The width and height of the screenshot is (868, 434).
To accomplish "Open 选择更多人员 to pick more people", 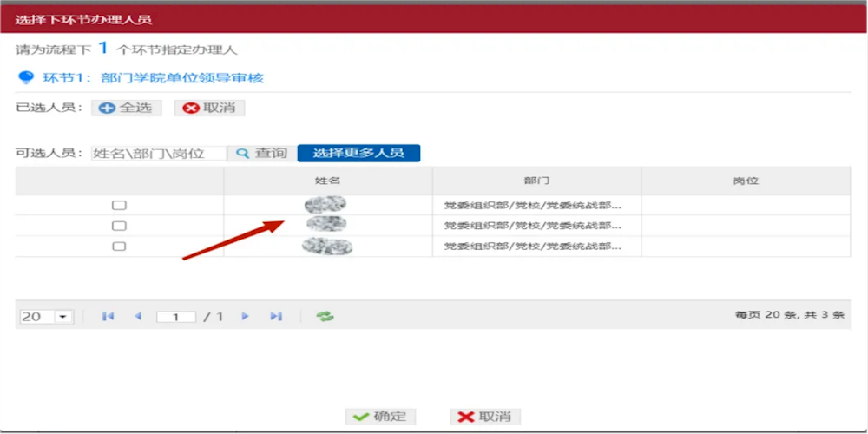I will point(358,154).
